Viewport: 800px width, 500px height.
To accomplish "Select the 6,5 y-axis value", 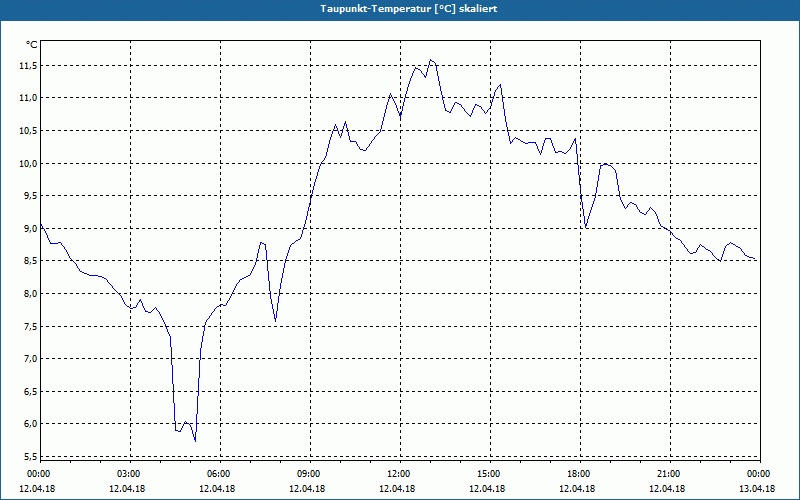I will pos(30,391).
